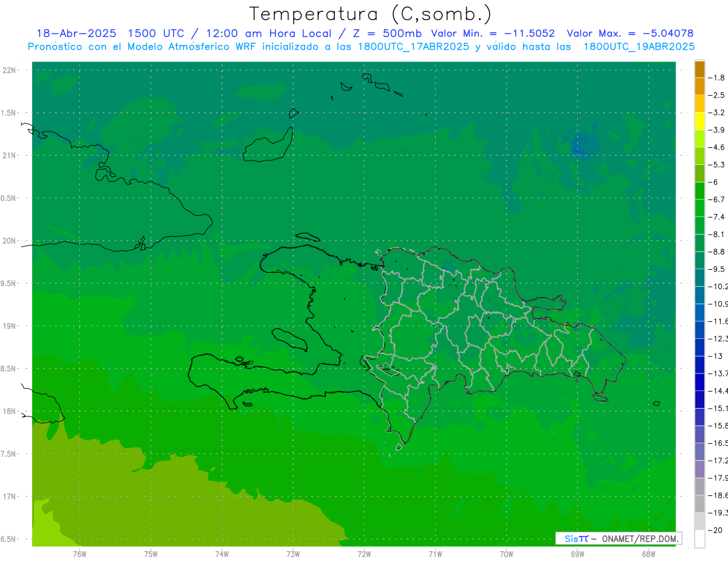Click the "-5.3" colorbar value

tap(716, 164)
